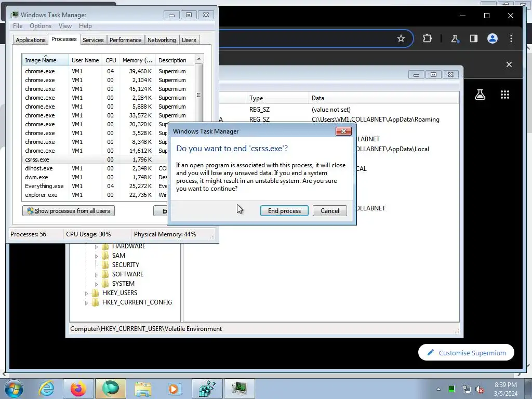The height and width of the screenshot is (399, 532).
Task: Select the explorer.exe process row
Action: coord(95,195)
